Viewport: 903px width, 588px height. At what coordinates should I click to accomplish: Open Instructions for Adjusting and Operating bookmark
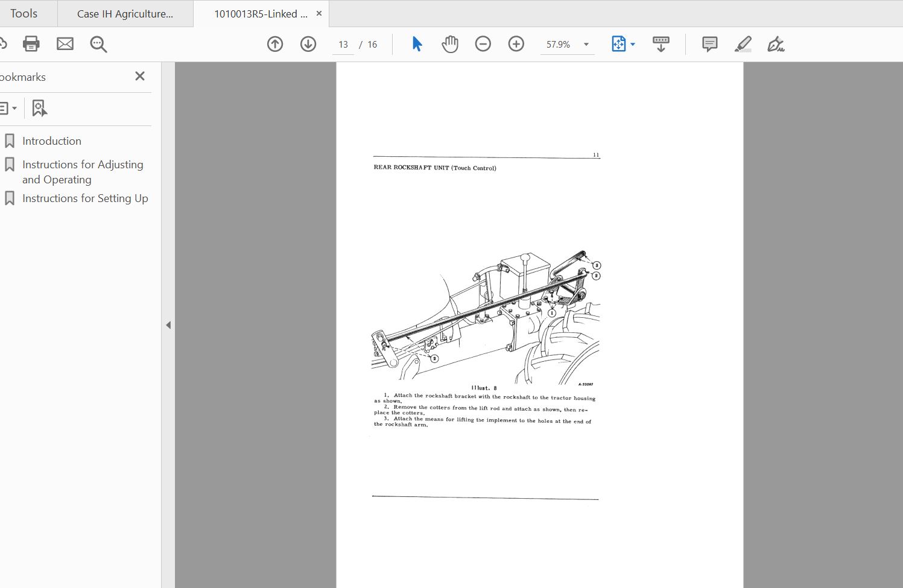pos(83,172)
